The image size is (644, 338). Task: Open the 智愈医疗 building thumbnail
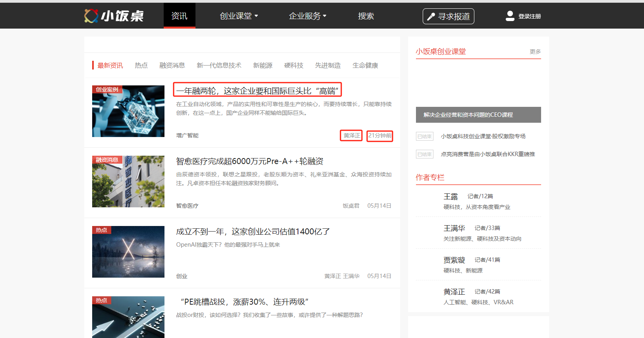(x=128, y=182)
